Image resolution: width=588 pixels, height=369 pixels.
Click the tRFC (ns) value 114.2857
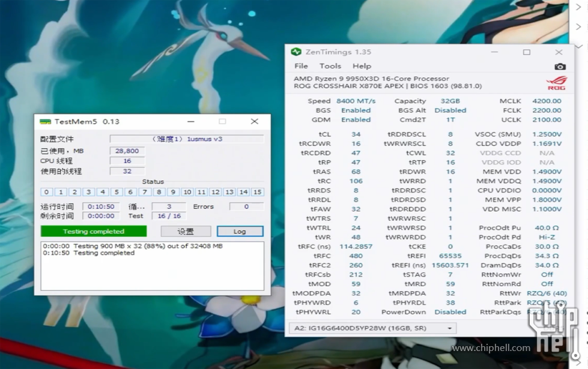pyautogui.click(x=356, y=247)
